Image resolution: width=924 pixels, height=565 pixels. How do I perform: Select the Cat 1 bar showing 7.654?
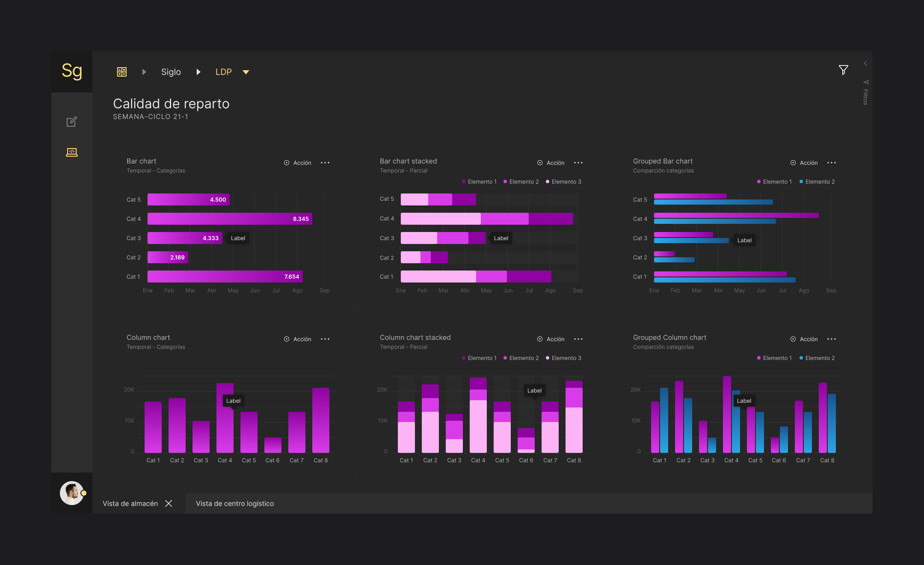tap(225, 277)
